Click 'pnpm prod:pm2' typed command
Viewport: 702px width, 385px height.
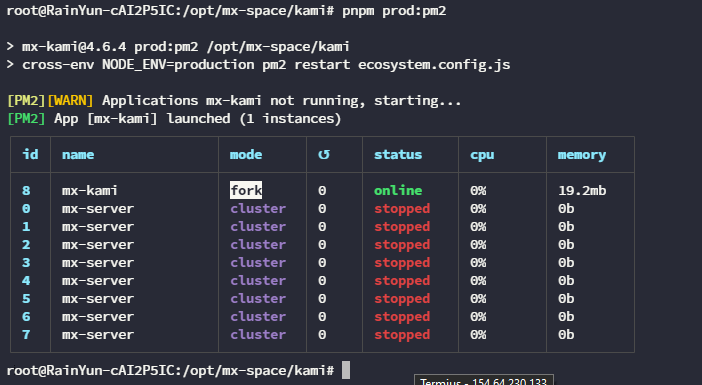394,11
